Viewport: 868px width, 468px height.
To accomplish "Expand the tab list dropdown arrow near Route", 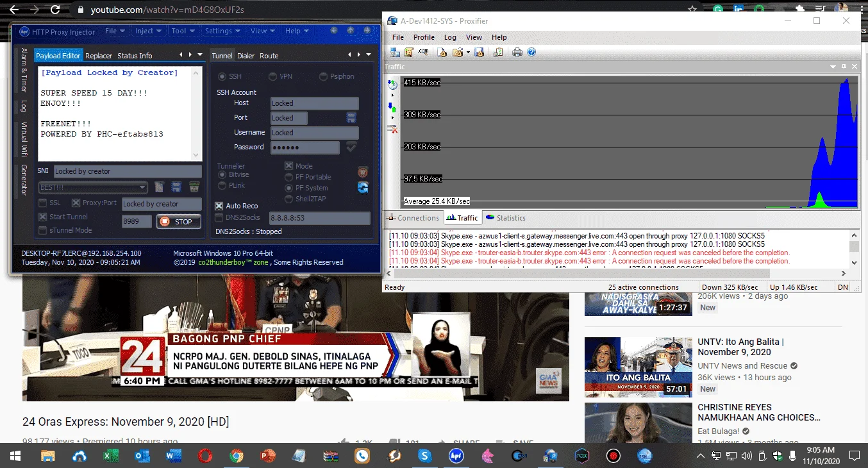I will click(x=369, y=55).
